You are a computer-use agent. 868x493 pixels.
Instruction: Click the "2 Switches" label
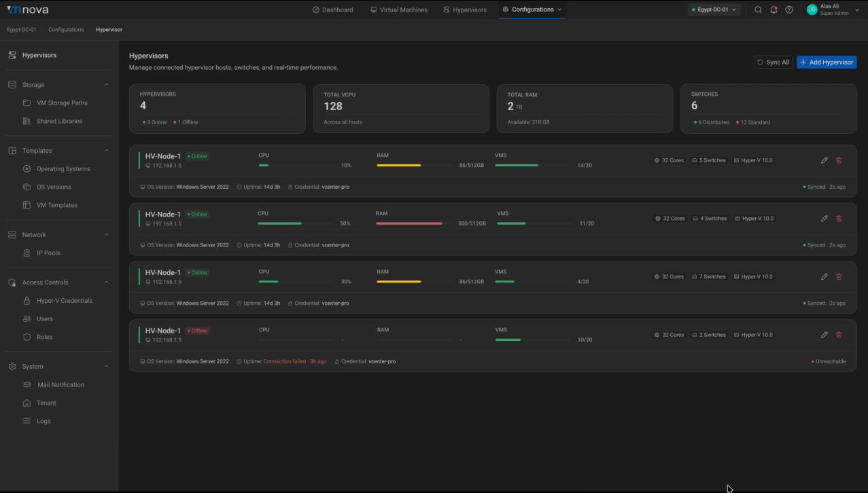712,335
